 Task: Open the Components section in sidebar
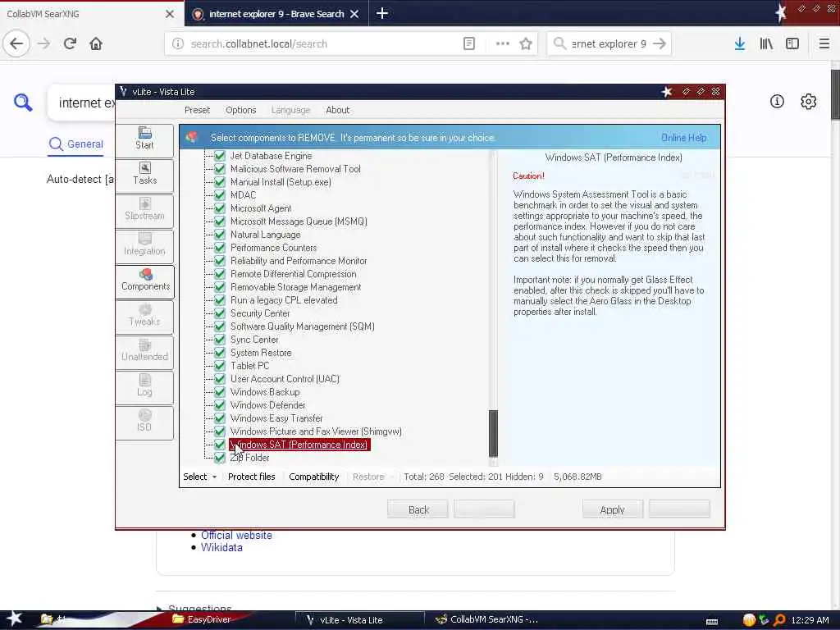(x=144, y=281)
